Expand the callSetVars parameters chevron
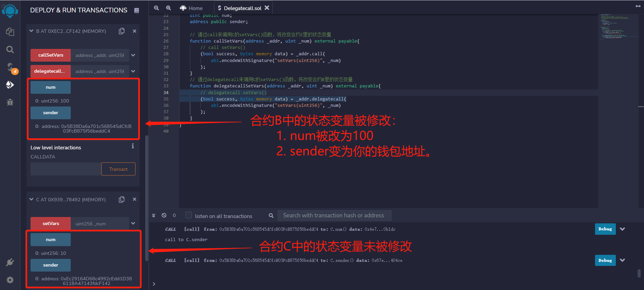Viewport: 644px width, 290px height. tap(133, 55)
